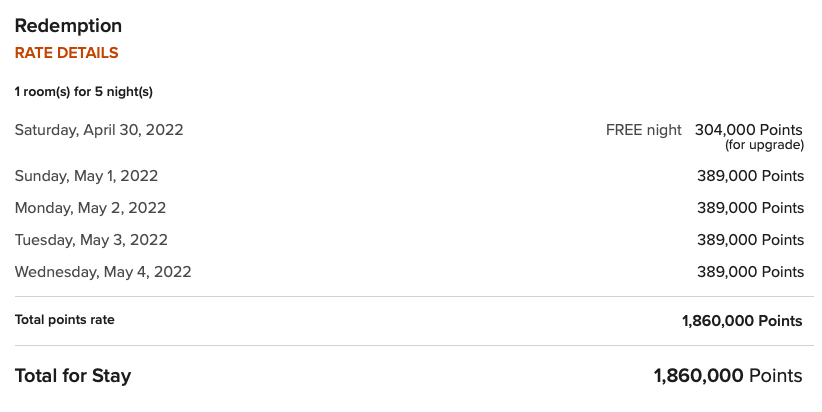Click Wednesday's 389,000 Points value
Viewport: 822px width, 412px height.
(x=750, y=272)
